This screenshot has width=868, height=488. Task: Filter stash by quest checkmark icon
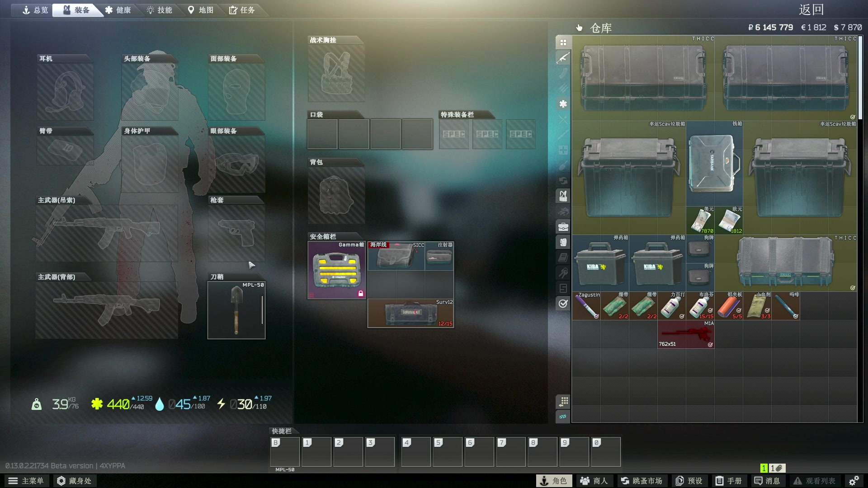click(563, 304)
